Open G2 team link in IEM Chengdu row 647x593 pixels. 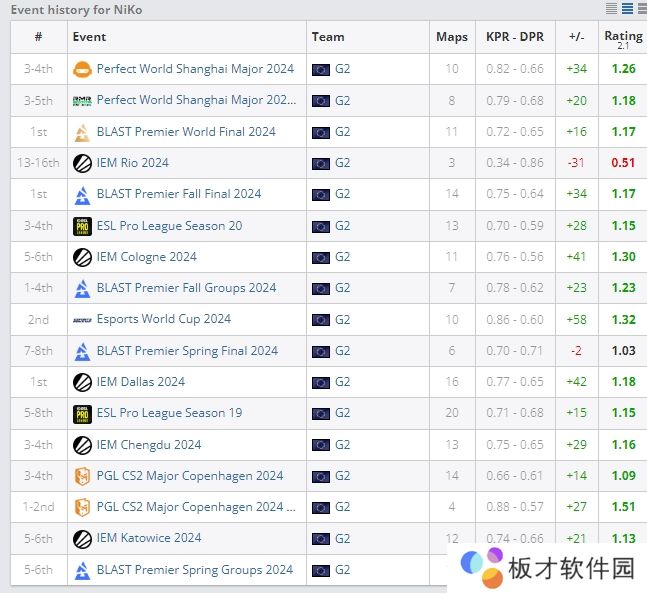coord(343,445)
